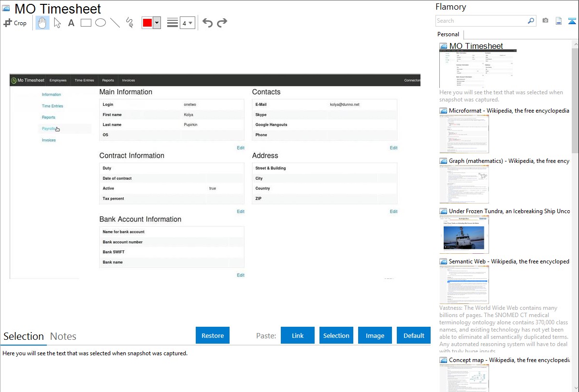Select the straight line tool
Viewport: 579px width, 392px height.
coord(115,23)
